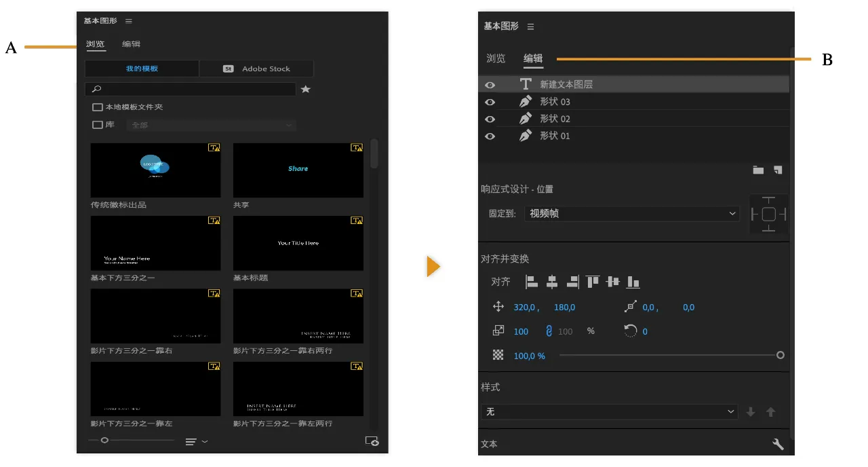
Task: Click the template search field
Action: pyautogui.click(x=191, y=89)
